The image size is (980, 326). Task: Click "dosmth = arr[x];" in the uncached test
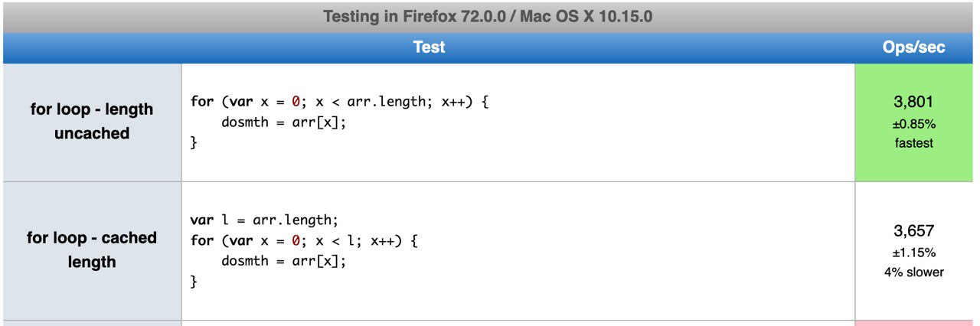[284, 122]
